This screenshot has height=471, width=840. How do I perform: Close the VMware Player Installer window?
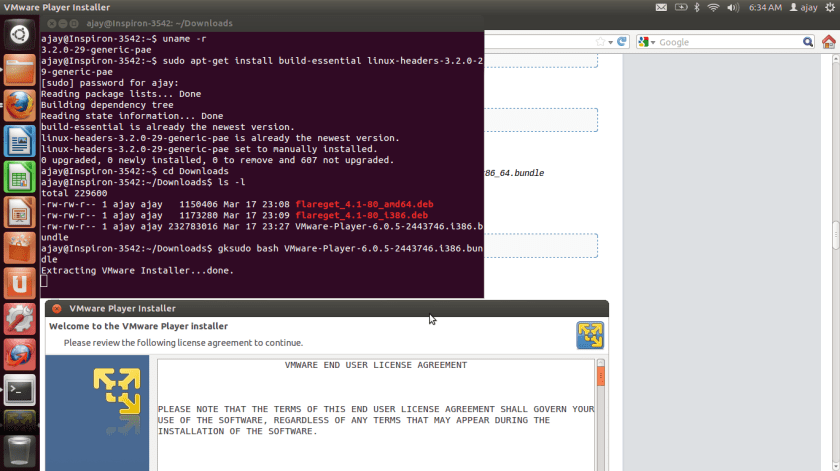57,309
